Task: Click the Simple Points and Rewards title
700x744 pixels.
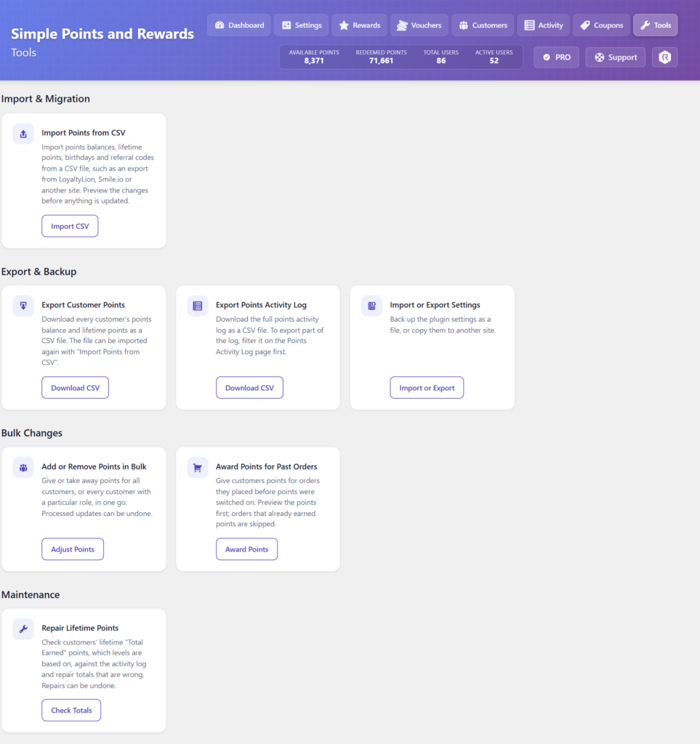Action: pos(102,34)
